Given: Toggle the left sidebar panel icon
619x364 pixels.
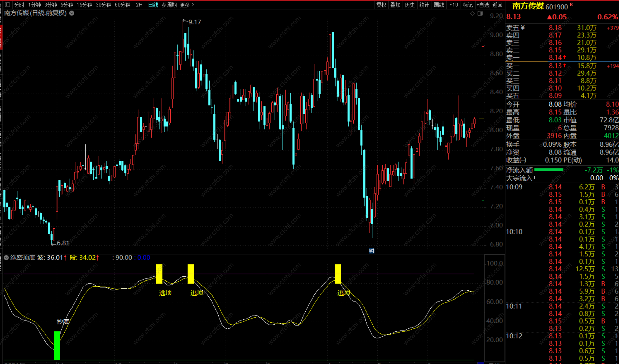Looking at the screenshot, I should pyautogui.click(x=7, y=5).
